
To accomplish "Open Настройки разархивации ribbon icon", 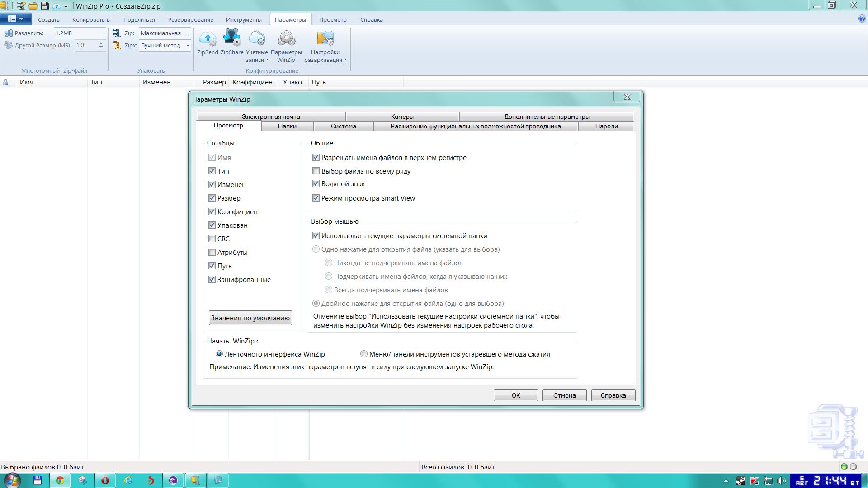I will click(325, 39).
